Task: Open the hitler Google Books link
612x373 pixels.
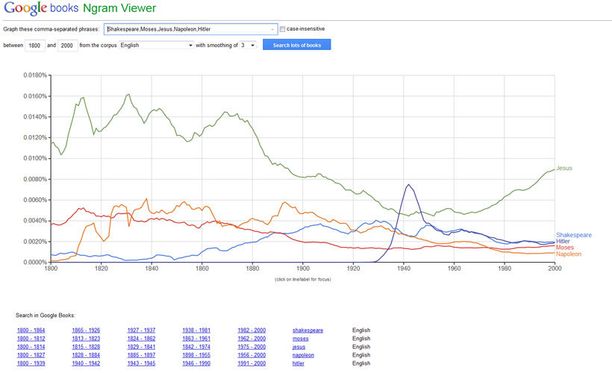Action: tap(298, 363)
